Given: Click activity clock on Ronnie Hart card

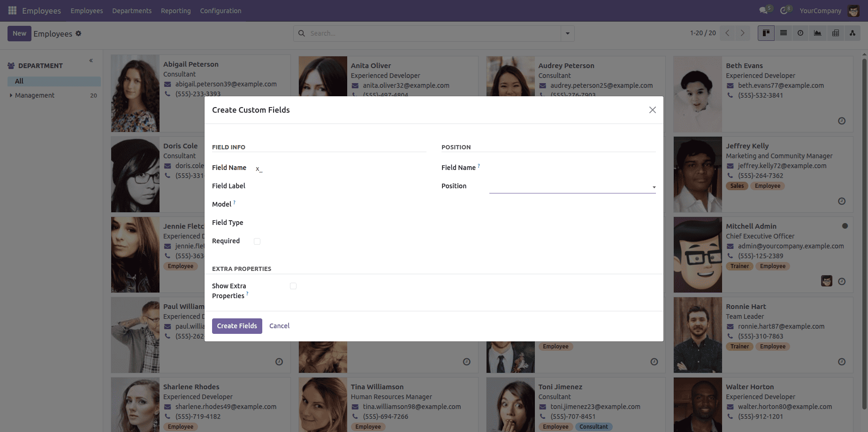Looking at the screenshot, I should click(x=842, y=362).
